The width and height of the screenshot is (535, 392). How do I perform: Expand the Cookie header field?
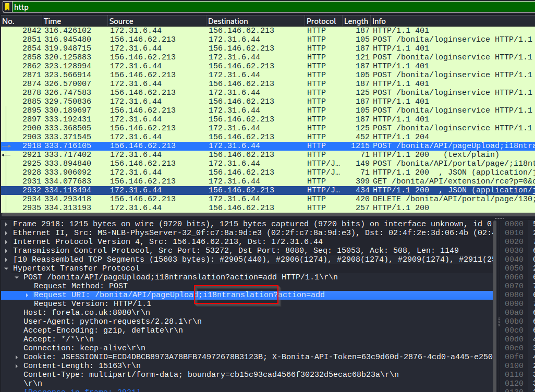click(x=17, y=357)
